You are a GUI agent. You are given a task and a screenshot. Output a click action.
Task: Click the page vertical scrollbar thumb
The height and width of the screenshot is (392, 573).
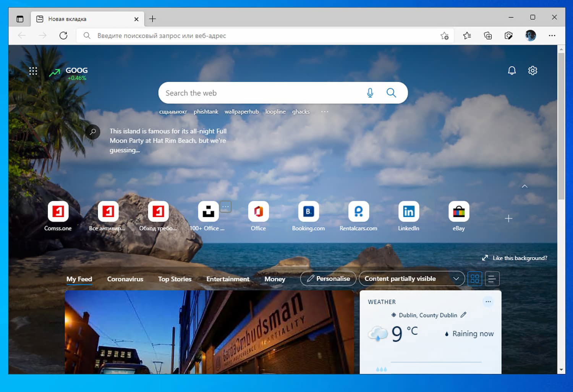point(561,126)
